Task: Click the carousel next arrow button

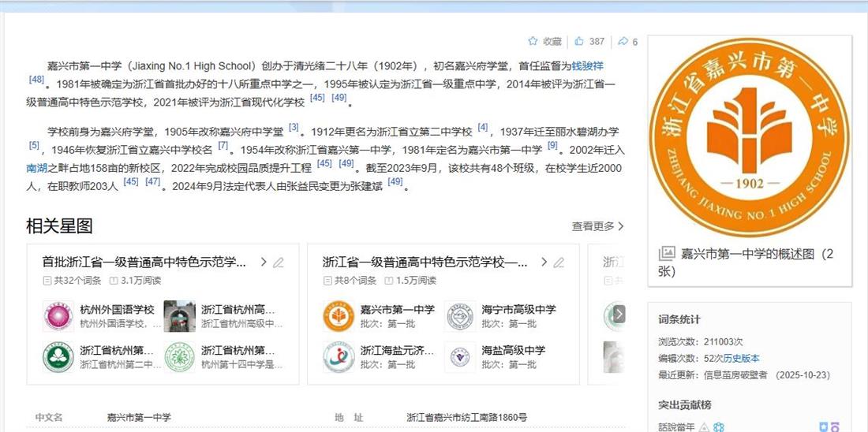Action: click(x=619, y=314)
